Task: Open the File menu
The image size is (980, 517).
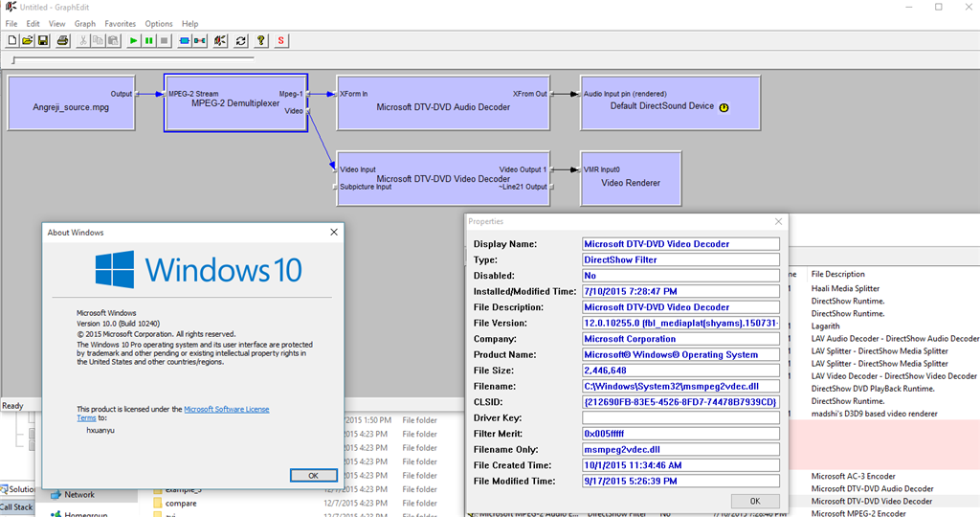Action: point(11,24)
